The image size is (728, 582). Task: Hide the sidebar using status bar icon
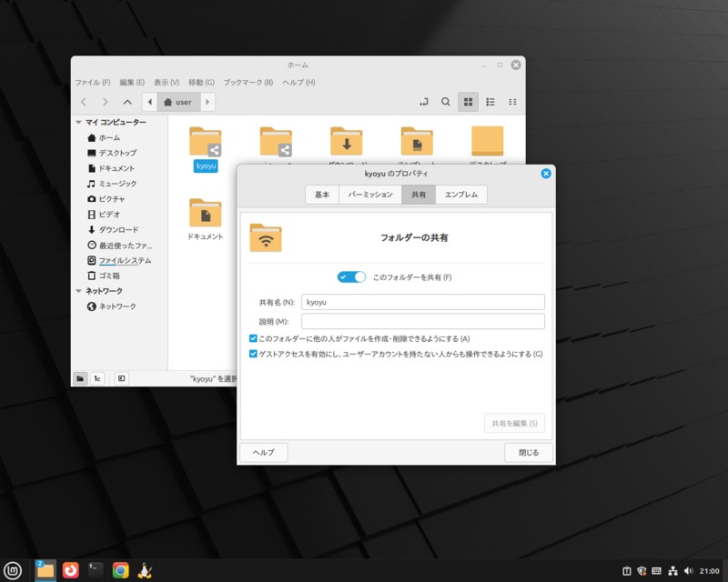pos(121,378)
